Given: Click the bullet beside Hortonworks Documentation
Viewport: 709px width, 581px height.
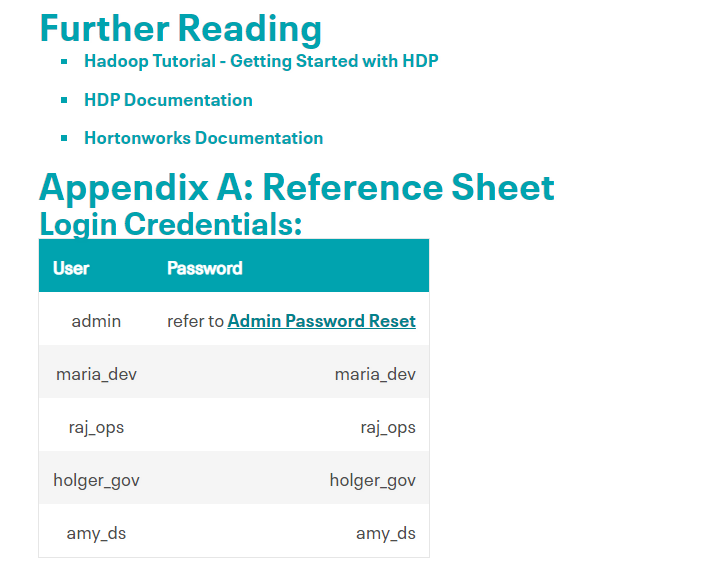Looking at the screenshot, I should point(64,138).
